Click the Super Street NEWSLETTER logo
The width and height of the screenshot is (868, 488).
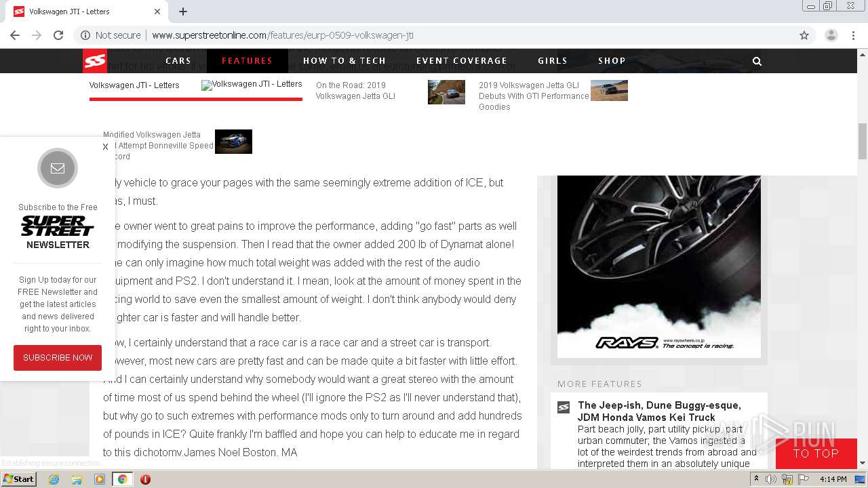(58, 232)
